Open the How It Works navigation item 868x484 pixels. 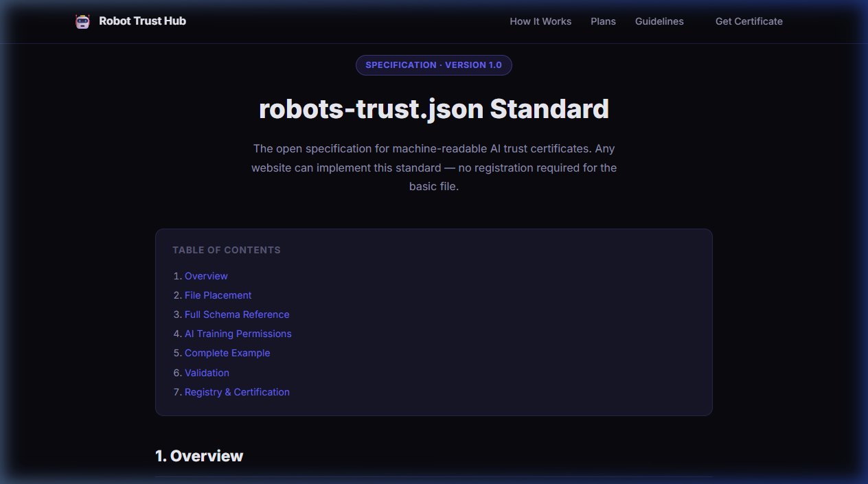point(540,21)
